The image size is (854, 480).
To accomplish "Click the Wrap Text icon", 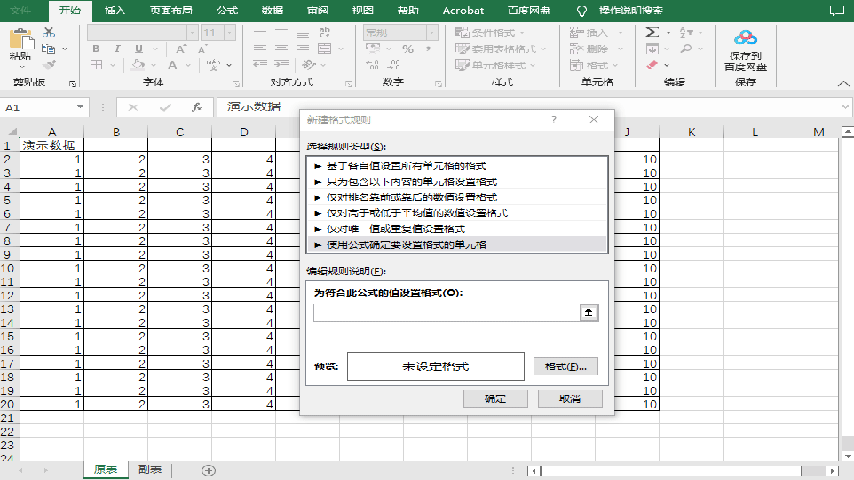I will (325, 33).
